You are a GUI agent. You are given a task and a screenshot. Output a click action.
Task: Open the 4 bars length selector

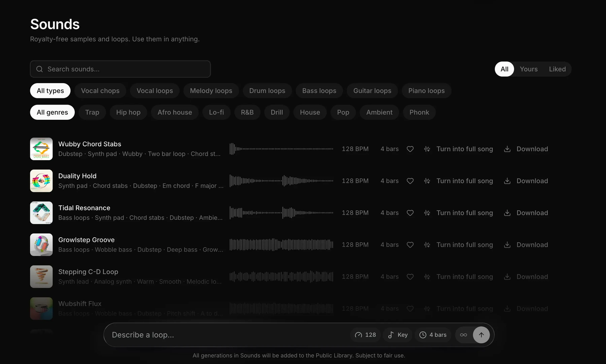(433, 335)
